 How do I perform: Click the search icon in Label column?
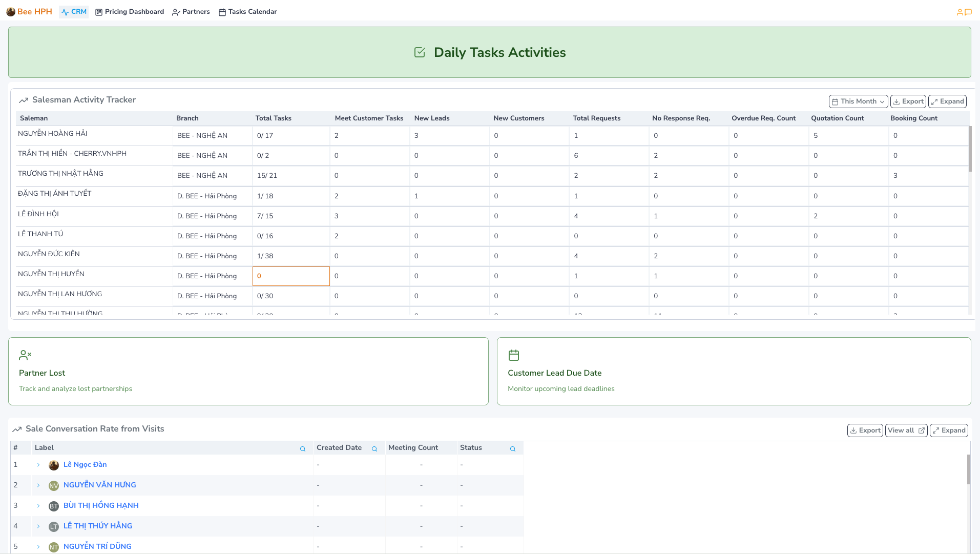click(302, 448)
